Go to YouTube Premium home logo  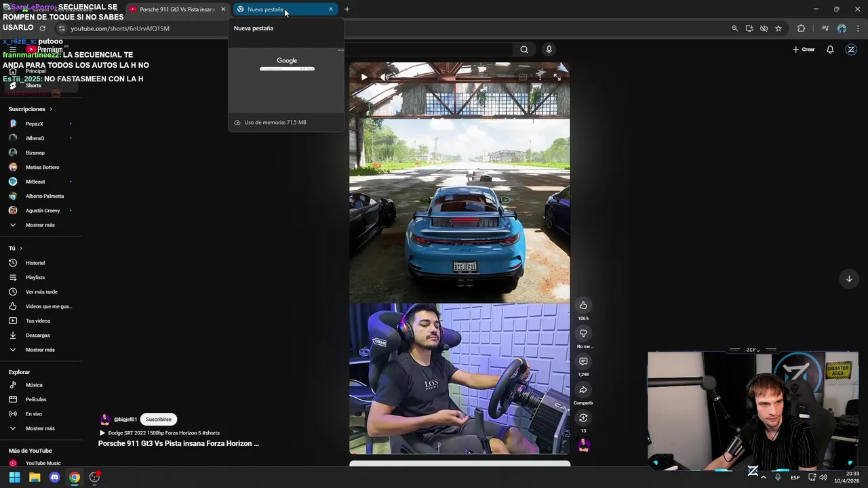point(45,49)
